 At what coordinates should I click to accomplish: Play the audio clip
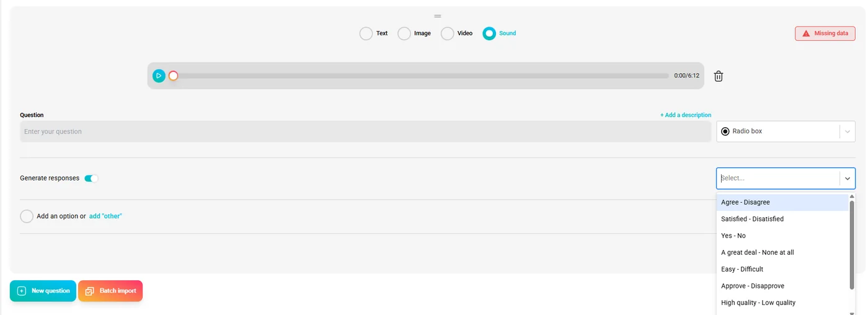tap(159, 76)
